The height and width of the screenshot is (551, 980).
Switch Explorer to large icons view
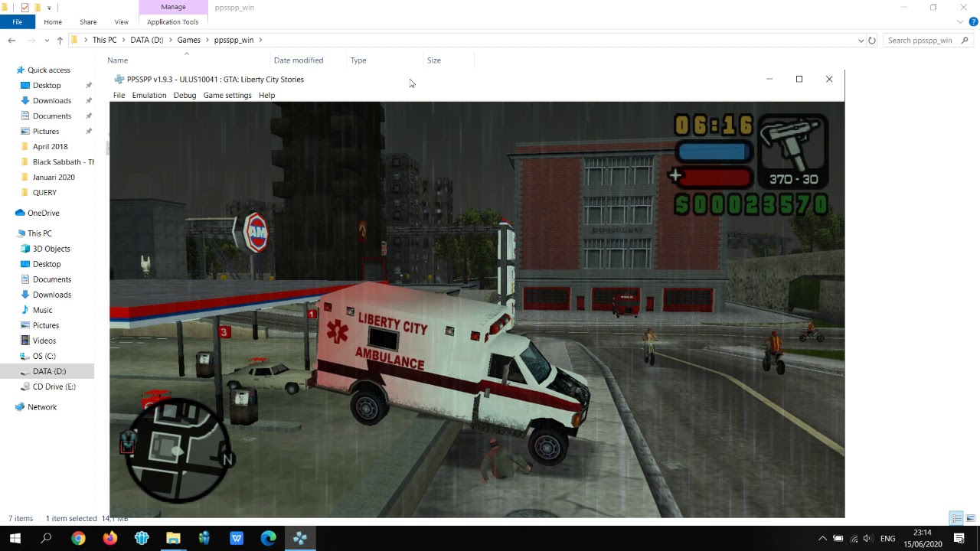coord(970,518)
